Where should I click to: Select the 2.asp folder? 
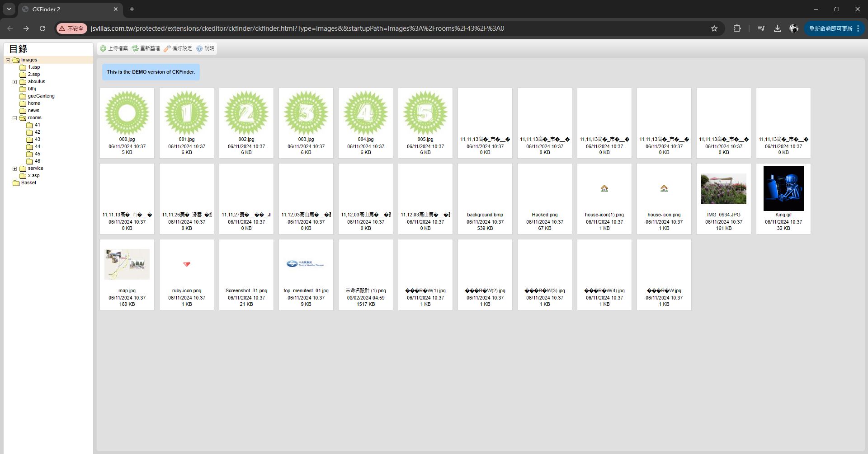pyautogui.click(x=34, y=75)
